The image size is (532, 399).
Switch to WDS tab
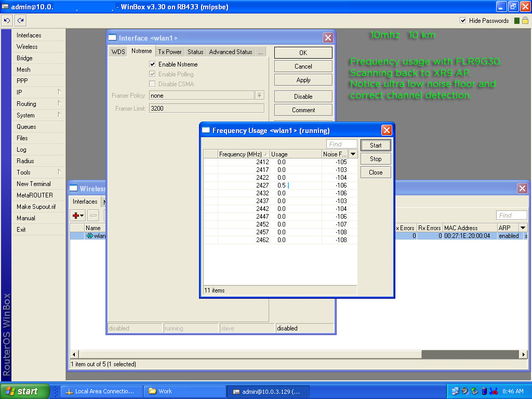point(118,52)
